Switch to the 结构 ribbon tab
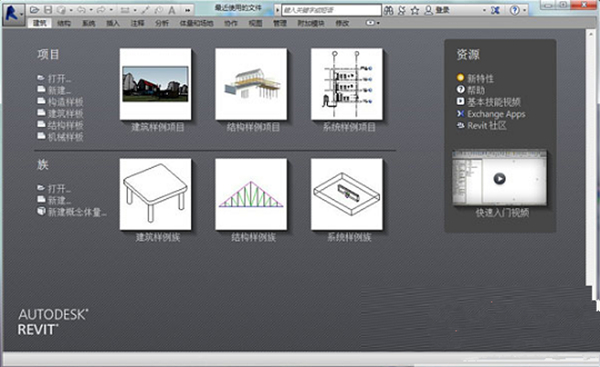The image size is (600, 367). click(64, 23)
